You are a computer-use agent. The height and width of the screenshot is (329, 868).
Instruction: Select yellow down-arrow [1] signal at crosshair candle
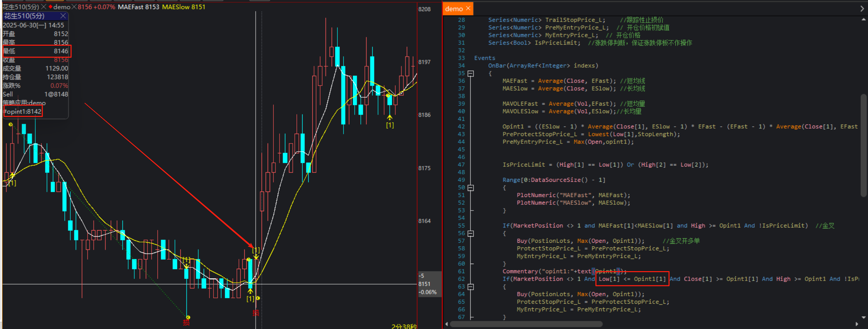(x=256, y=253)
